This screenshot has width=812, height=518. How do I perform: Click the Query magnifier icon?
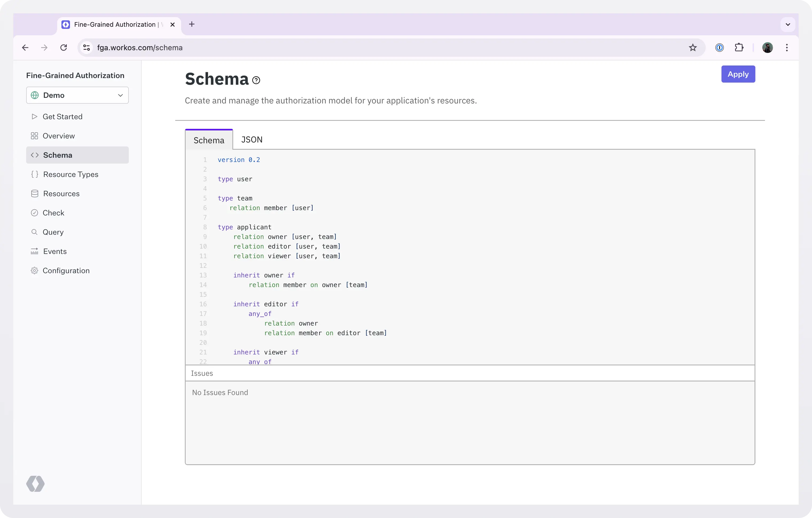[34, 232]
